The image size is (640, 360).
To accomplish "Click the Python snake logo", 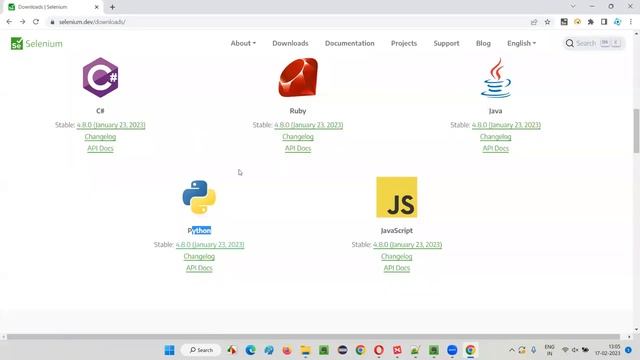I will coord(199,197).
